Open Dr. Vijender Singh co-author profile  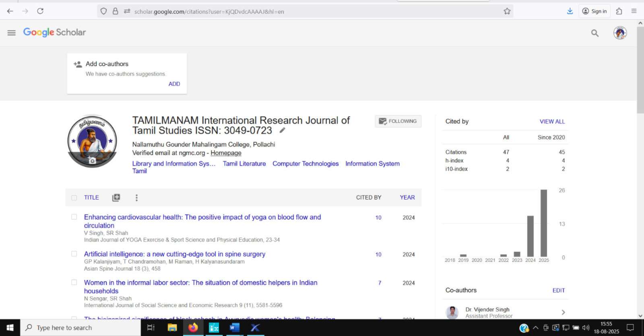click(x=487, y=309)
